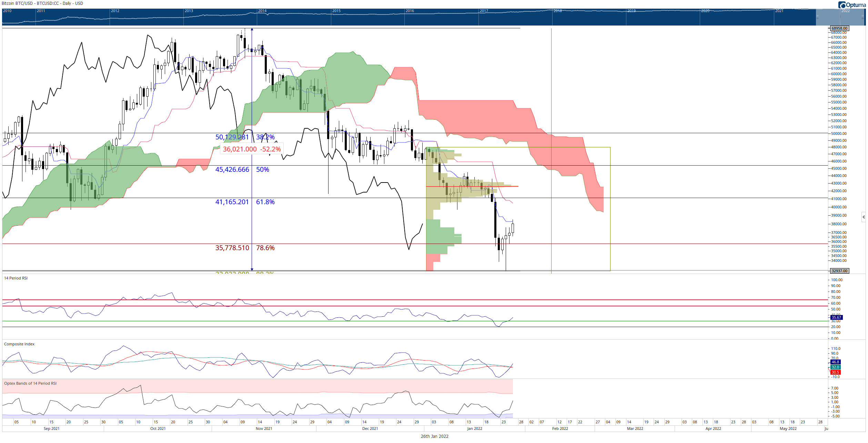Image resolution: width=868 pixels, height=443 pixels.
Task: Select the 61.8% retracement label
Action: tap(265, 202)
